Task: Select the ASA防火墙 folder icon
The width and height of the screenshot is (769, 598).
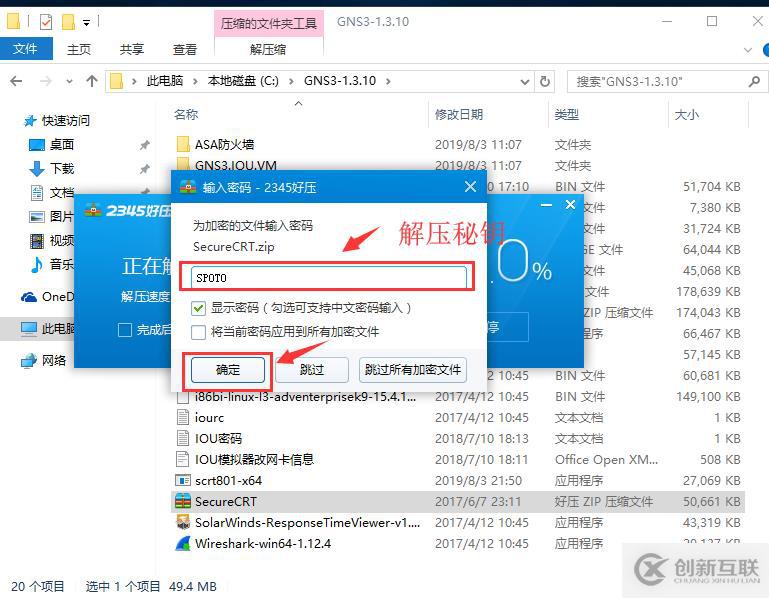Action: click(183, 144)
